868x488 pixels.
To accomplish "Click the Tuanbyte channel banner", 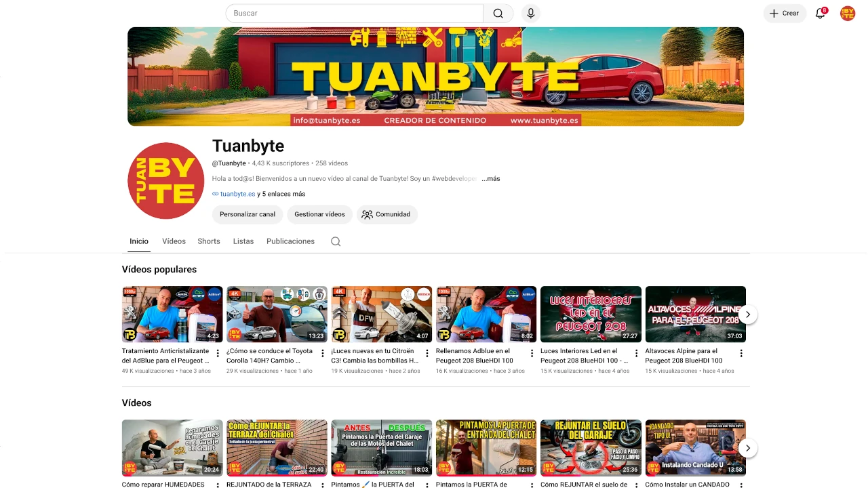I will (435, 77).
